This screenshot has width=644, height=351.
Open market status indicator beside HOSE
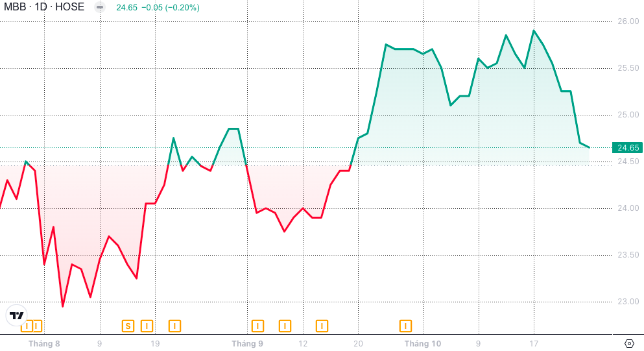pyautogui.click(x=99, y=8)
